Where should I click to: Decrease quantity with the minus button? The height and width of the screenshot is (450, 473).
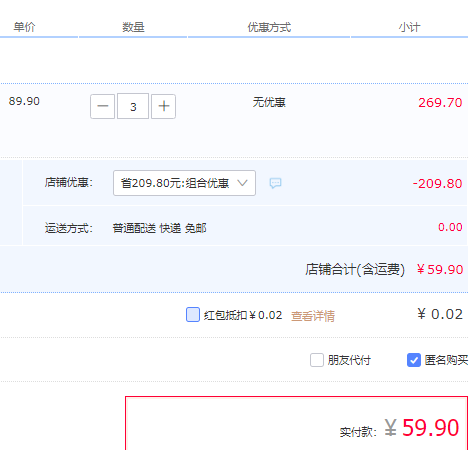tap(103, 106)
